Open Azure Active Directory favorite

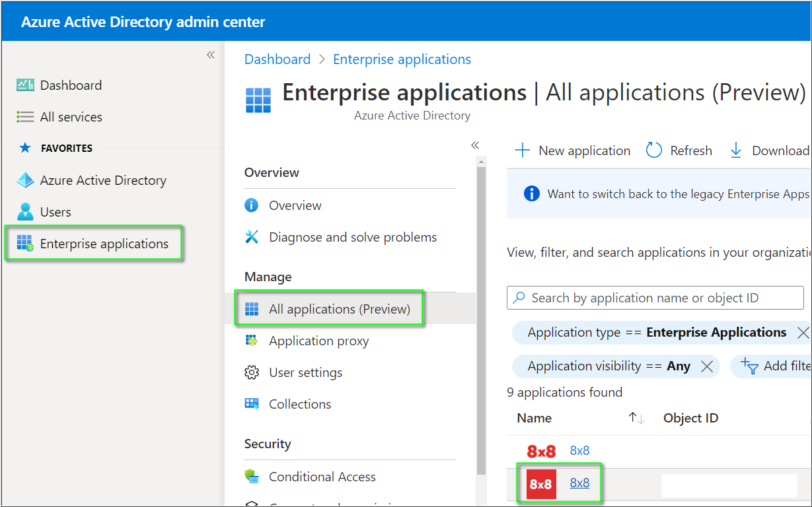pos(103,180)
